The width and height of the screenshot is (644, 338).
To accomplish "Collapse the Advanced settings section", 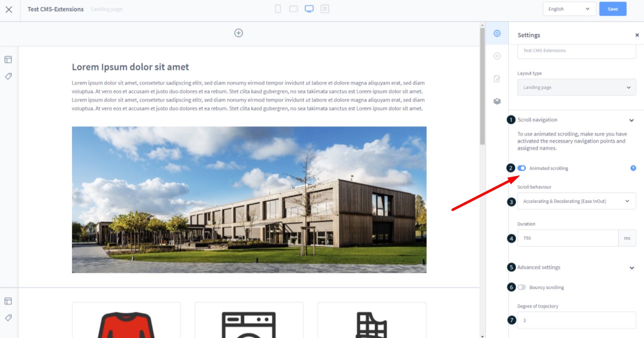I will [x=631, y=267].
